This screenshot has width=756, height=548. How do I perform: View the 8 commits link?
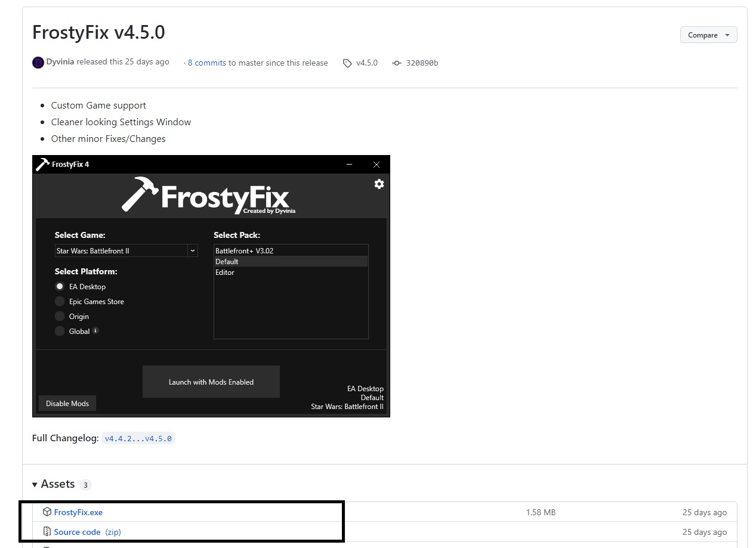pyautogui.click(x=207, y=63)
